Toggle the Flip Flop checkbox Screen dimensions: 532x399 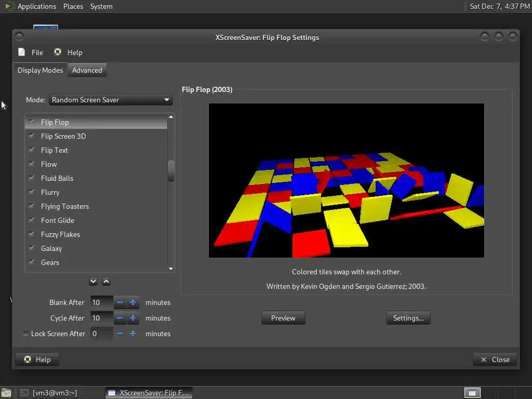[32, 122]
